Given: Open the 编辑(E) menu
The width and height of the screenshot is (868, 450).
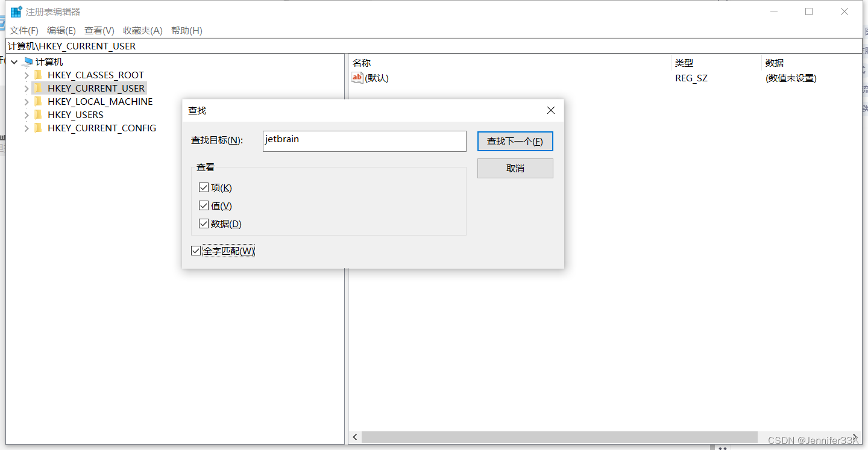Looking at the screenshot, I should pos(61,30).
